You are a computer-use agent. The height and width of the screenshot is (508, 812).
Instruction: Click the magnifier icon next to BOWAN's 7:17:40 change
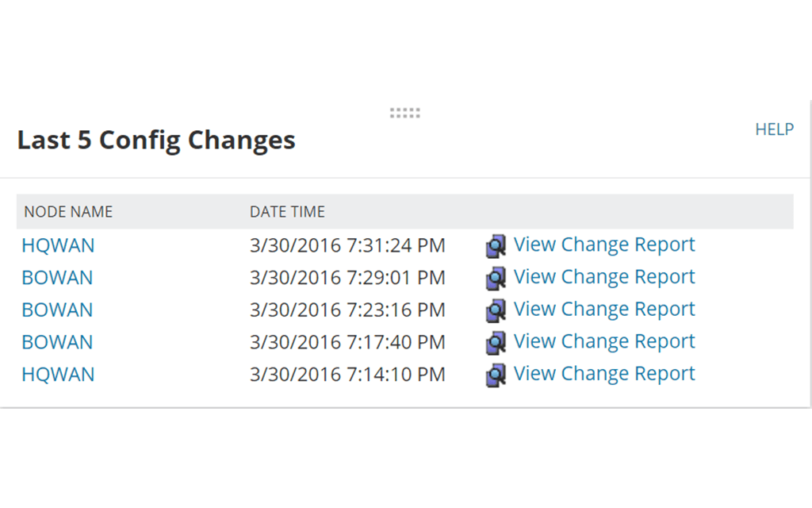(x=495, y=342)
